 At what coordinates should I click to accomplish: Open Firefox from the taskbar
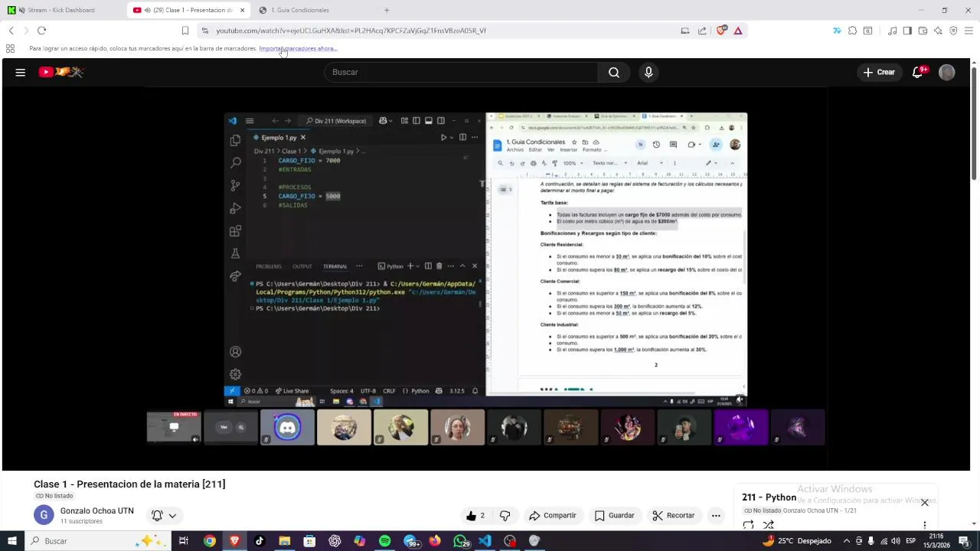point(435,541)
